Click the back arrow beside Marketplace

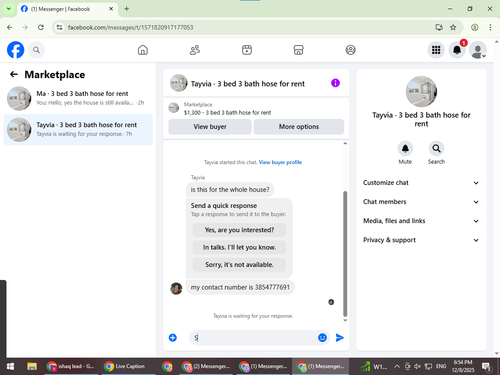pos(14,74)
